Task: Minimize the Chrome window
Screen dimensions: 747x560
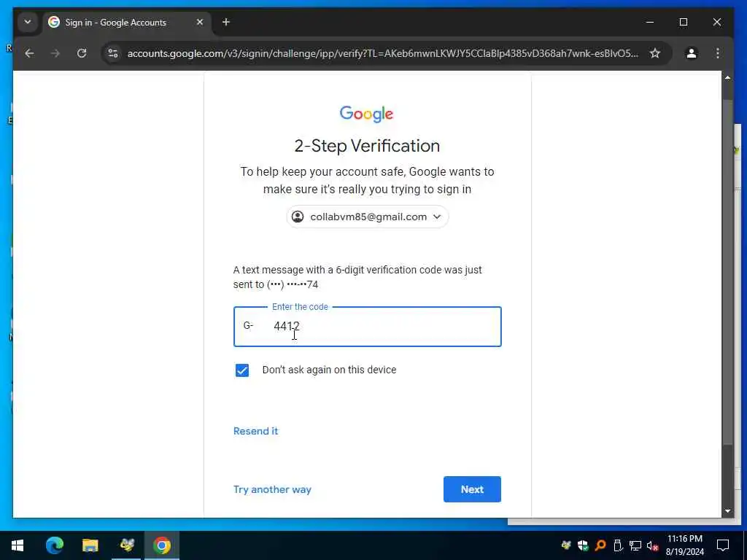Action: tap(650, 22)
